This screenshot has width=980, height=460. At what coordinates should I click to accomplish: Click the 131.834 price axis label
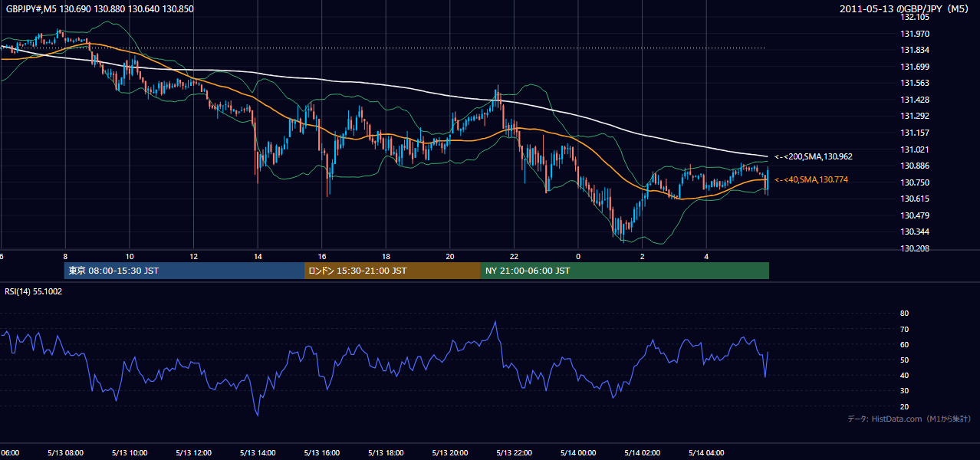915,50
